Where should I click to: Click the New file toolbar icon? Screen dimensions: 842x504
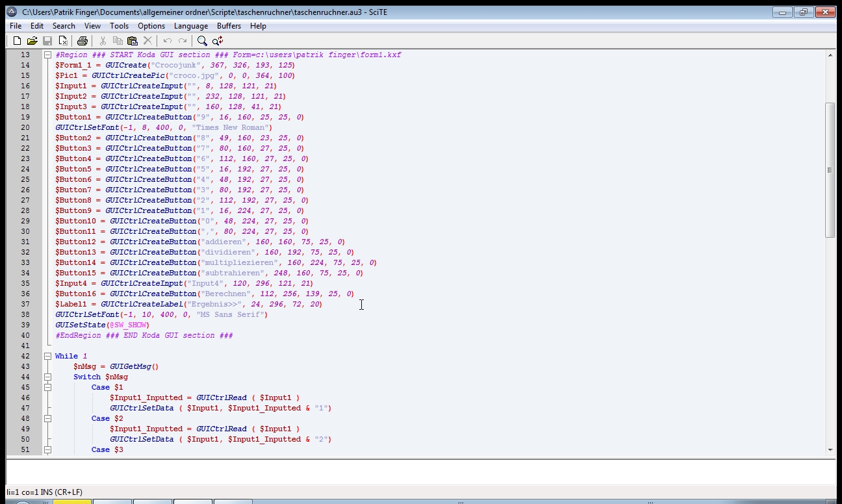pos(18,41)
